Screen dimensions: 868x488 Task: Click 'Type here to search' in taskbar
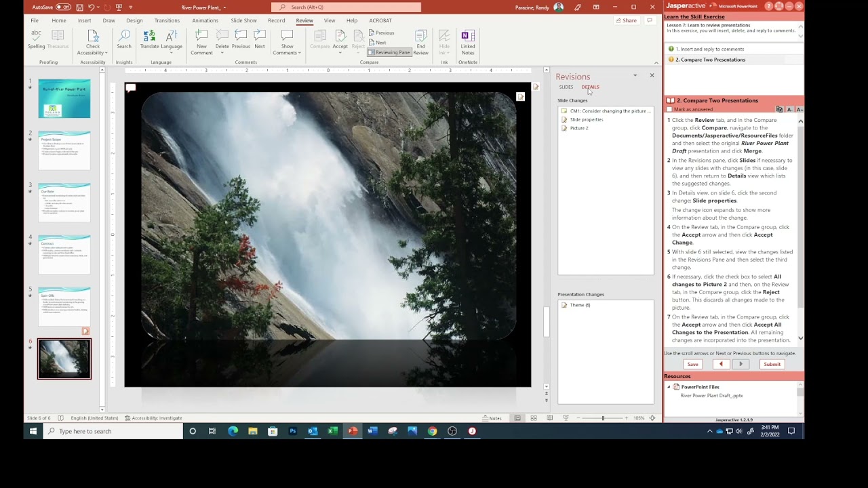coord(114,431)
